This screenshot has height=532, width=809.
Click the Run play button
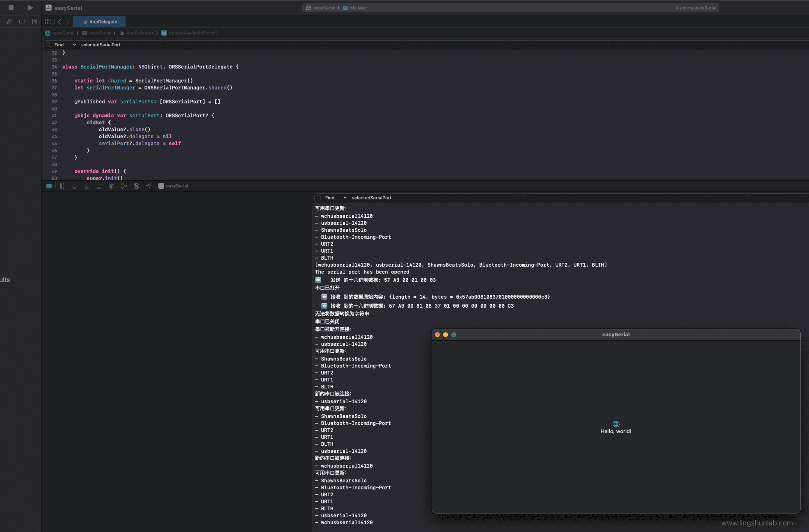click(x=30, y=8)
